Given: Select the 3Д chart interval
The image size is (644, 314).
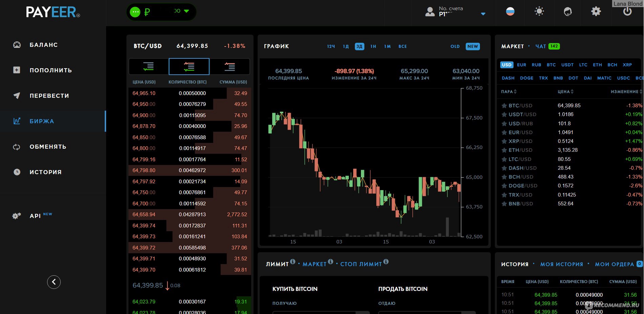Looking at the screenshot, I should pos(360,47).
